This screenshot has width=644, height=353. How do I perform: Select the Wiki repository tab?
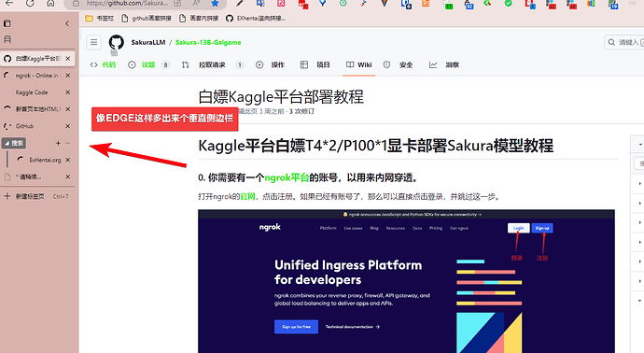(x=359, y=64)
